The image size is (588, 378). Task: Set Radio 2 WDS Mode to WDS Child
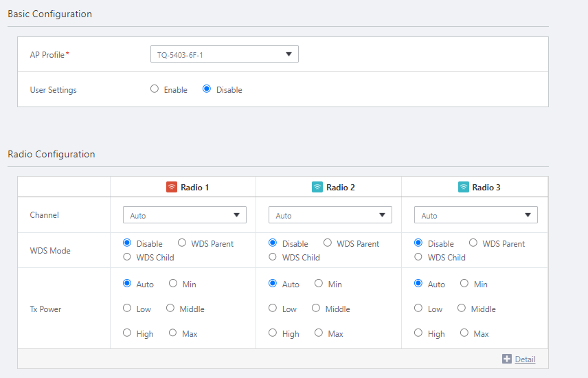point(273,257)
